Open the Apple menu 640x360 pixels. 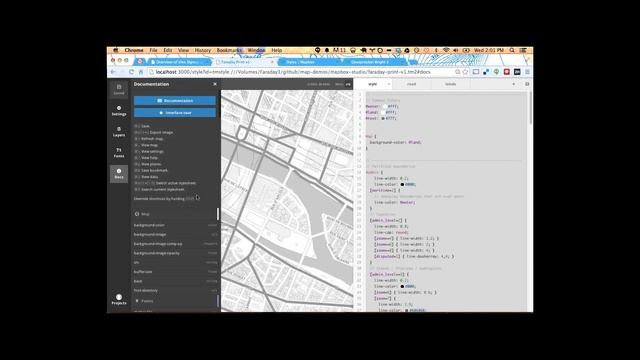tap(116, 50)
